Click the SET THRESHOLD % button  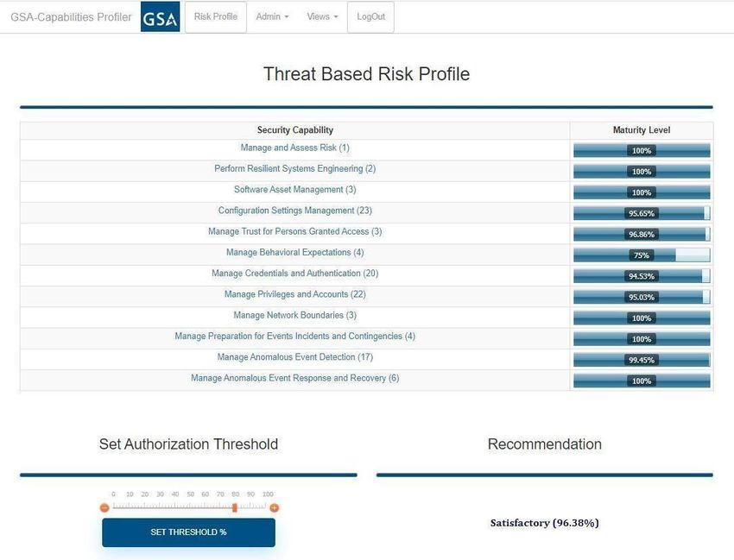[x=188, y=532]
